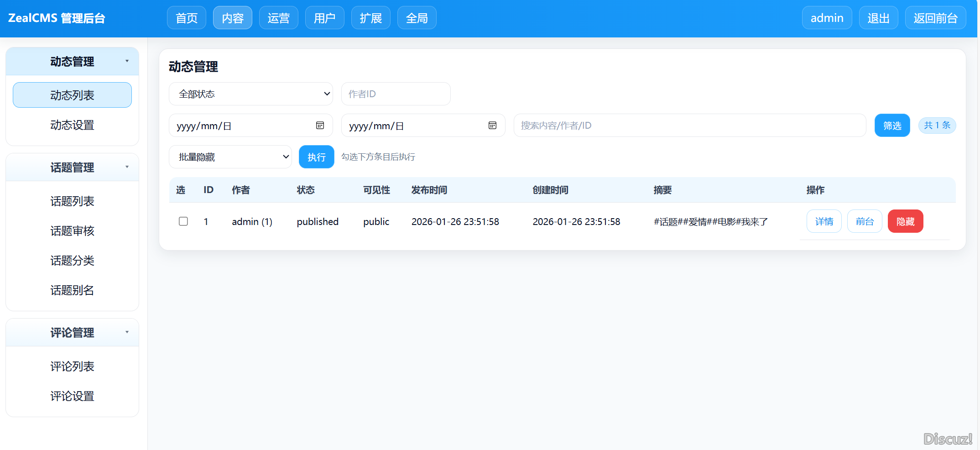Collapse the 动态管理 sidebar section
The image size is (980, 450).
point(127,61)
